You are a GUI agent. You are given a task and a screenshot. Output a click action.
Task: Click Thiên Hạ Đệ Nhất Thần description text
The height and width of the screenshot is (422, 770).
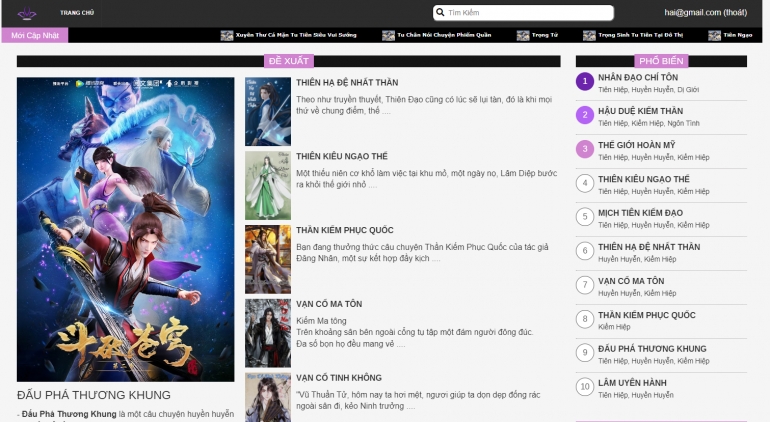(x=424, y=105)
